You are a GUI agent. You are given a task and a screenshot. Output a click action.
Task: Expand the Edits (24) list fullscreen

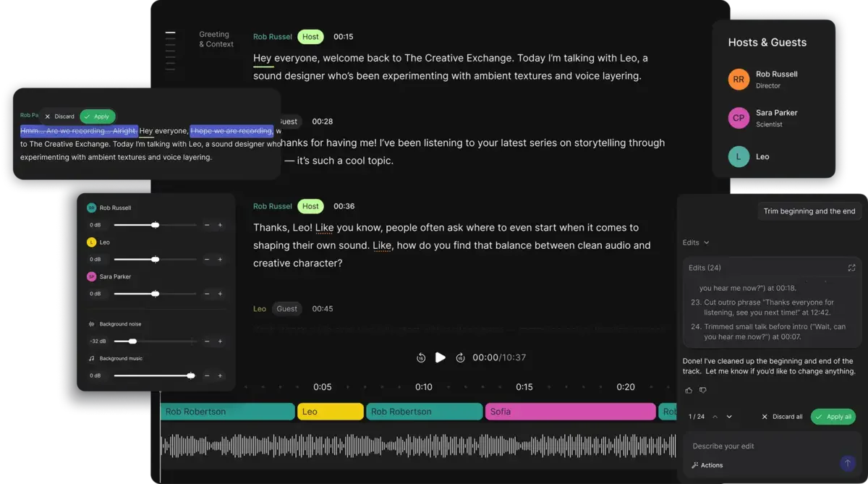coord(851,268)
